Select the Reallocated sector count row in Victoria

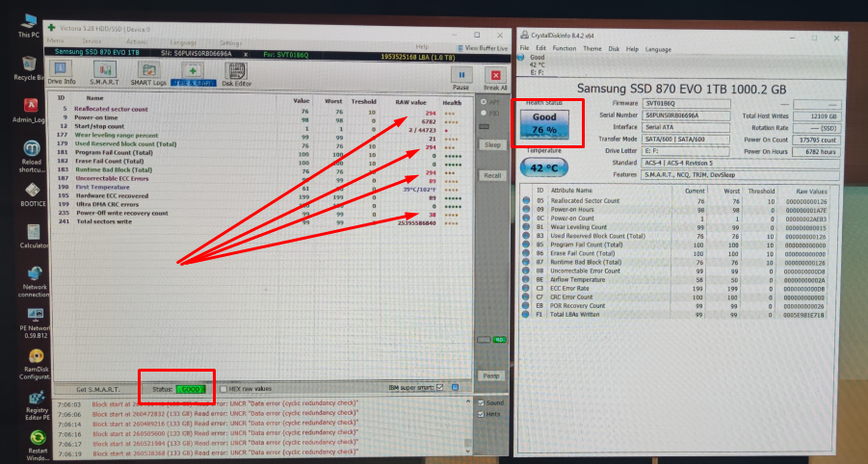pos(260,110)
